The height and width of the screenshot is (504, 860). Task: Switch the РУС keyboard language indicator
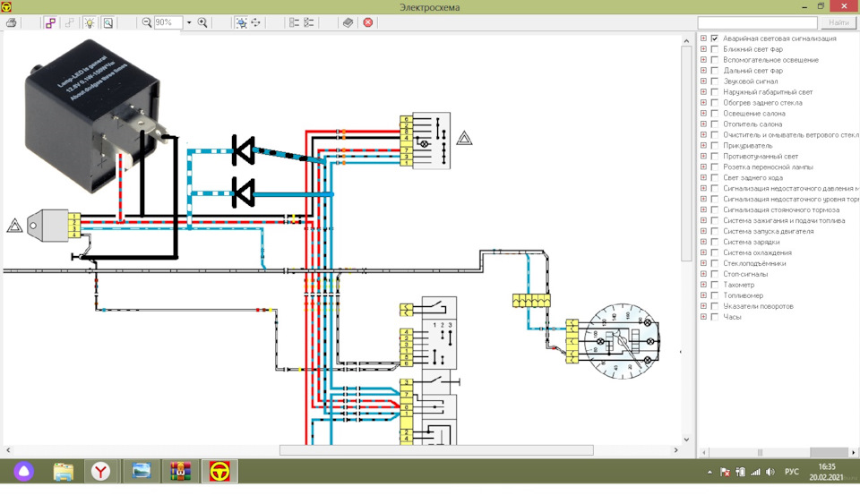791,472
